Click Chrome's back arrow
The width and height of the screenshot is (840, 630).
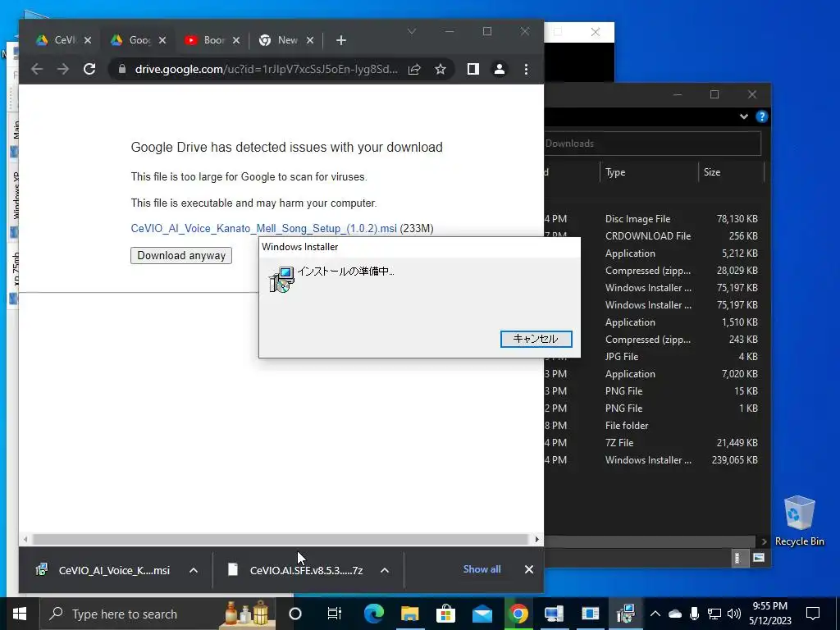point(36,69)
